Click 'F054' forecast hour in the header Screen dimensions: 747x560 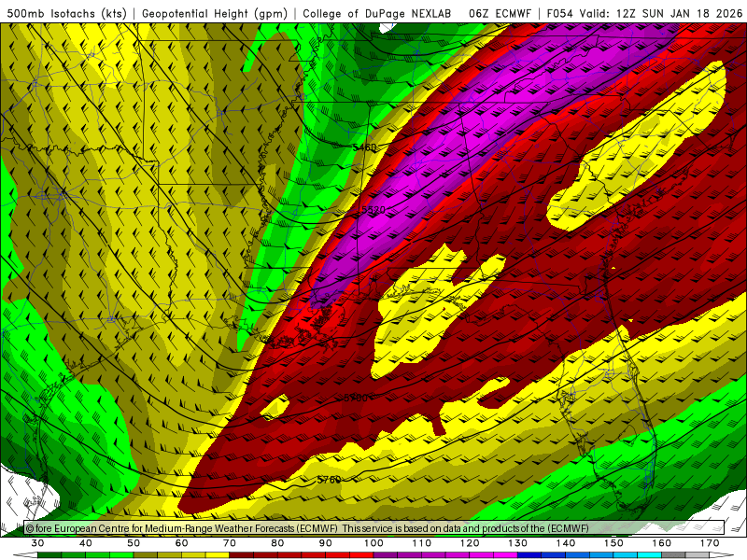(559, 13)
